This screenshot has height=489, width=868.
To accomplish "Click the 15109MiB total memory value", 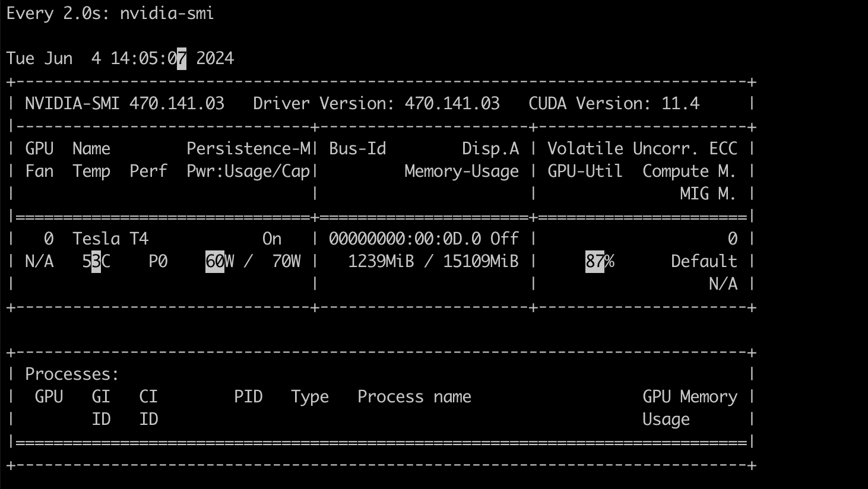I will click(x=481, y=261).
